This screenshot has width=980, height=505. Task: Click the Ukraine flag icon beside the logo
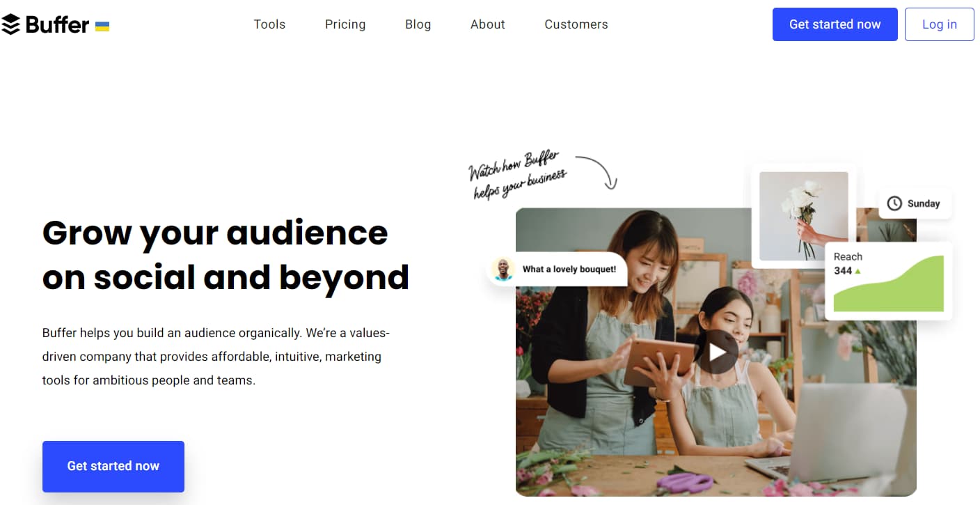point(102,26)
